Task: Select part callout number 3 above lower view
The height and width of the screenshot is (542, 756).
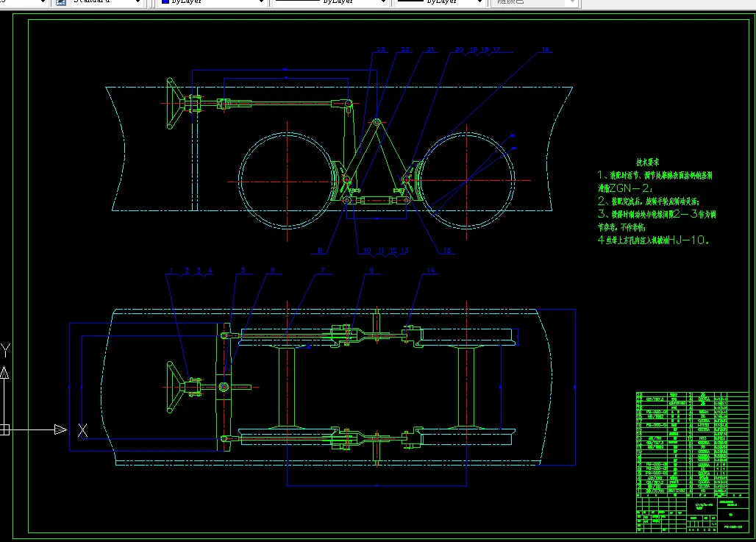Action: [199, 271]
